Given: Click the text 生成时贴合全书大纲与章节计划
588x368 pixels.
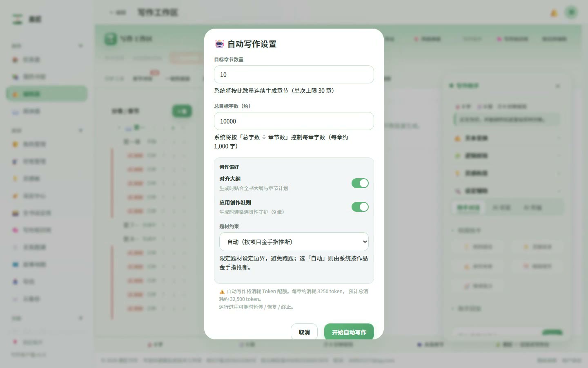Looking at the screenshot, I should pos(254,188).
